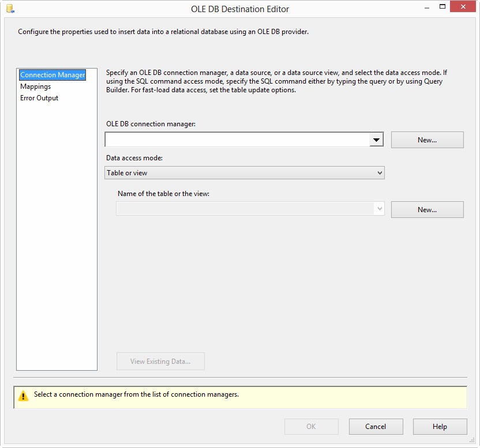Click New button beside table name field

427,210
